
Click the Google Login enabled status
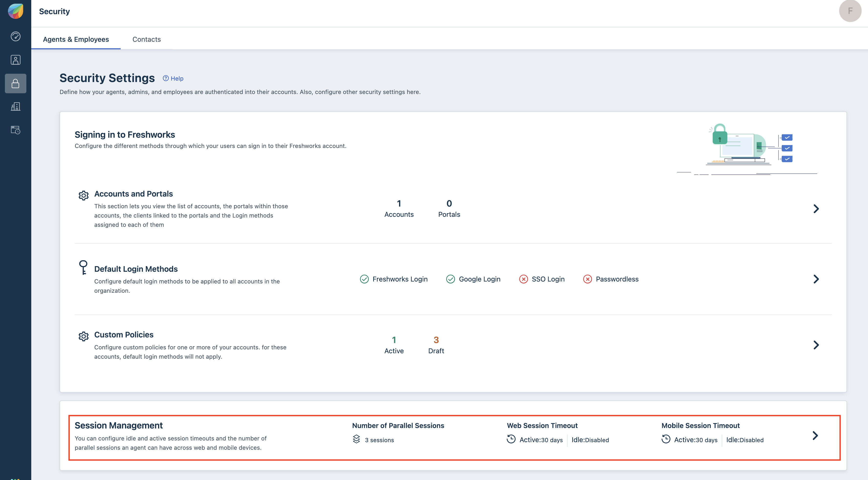pyautogui.click(x=473, y=279)
